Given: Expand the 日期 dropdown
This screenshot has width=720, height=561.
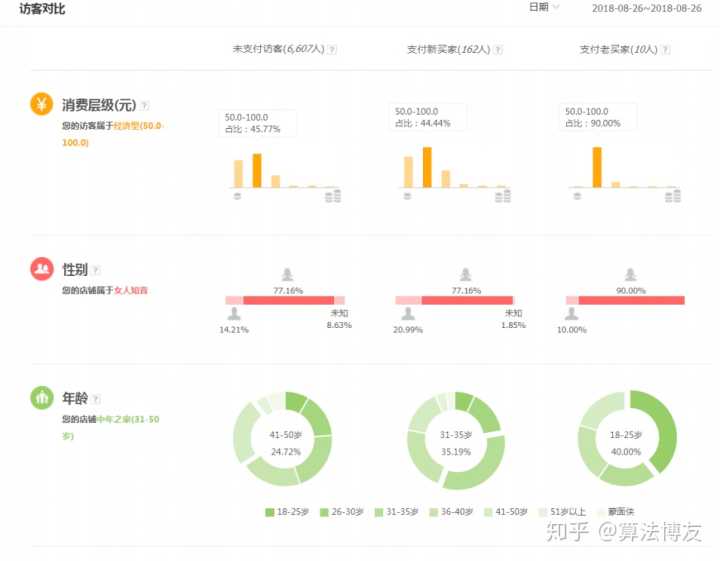Looking at the screenshot, I should click(544, 7).
